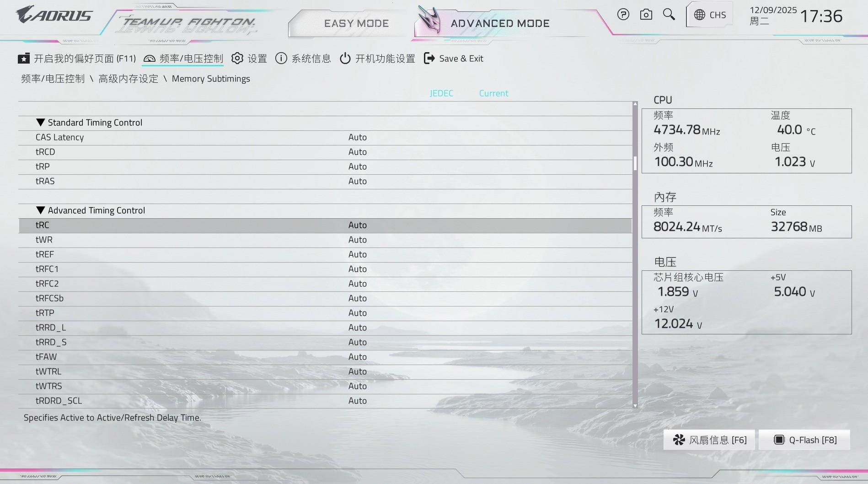Select the Save & Exit menu

(x=454, y=59)
